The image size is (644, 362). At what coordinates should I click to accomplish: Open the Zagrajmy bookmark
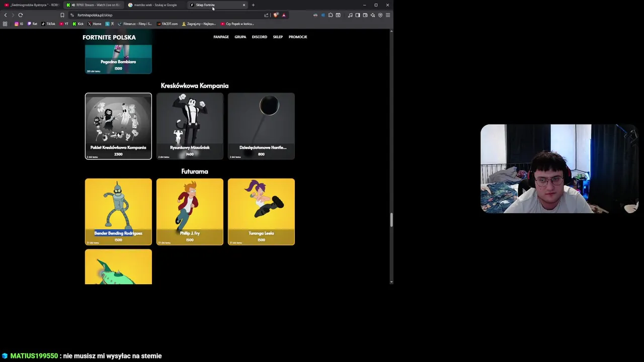point(199,24)
